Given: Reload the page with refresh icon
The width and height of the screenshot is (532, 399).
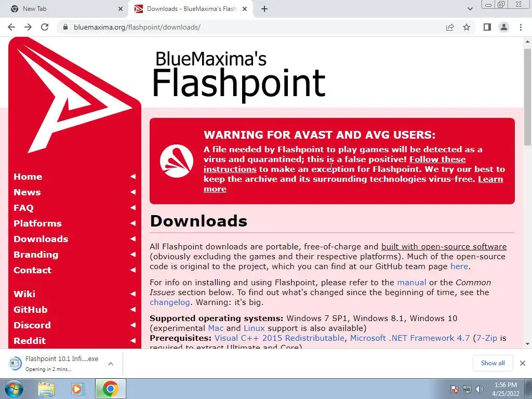Looking at the screenshot, I should click(45, 27).
